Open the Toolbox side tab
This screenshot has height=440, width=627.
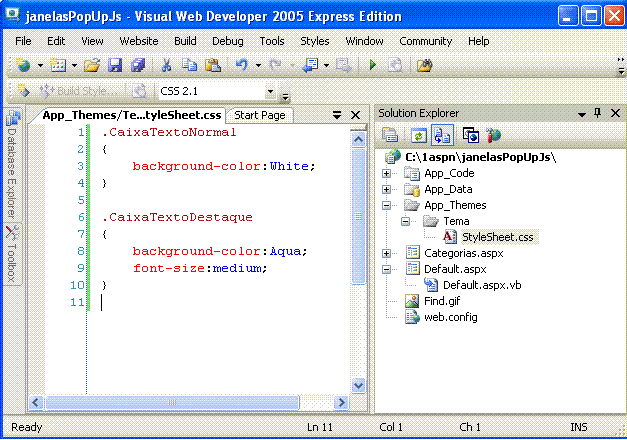tap(12, 254)
